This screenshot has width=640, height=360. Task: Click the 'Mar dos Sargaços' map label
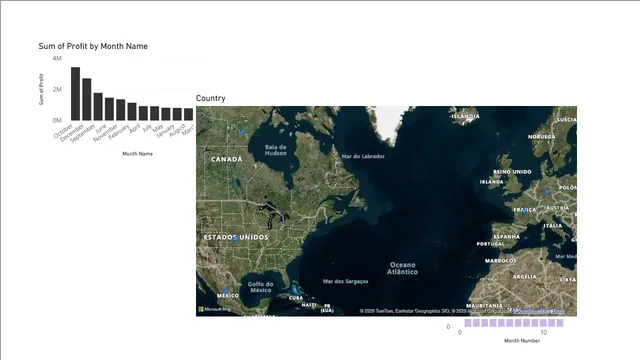tap(345, 281)
